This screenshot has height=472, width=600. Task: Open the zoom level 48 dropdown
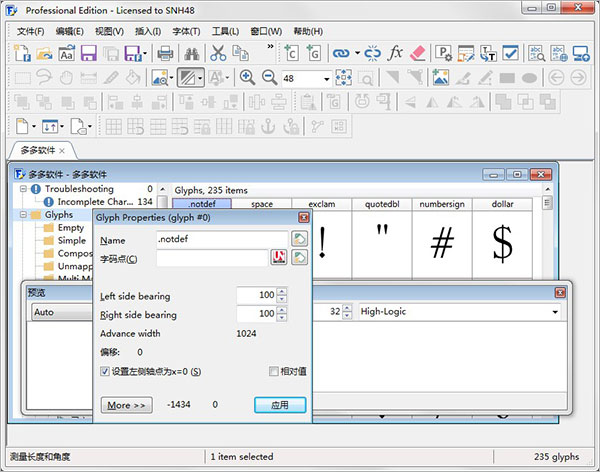coord(326,78)
